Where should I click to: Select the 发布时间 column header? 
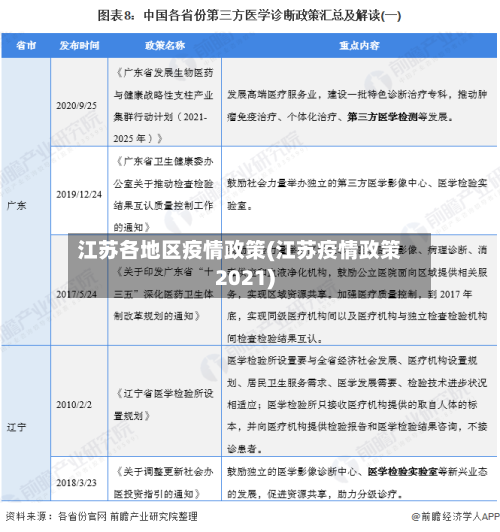79,45
